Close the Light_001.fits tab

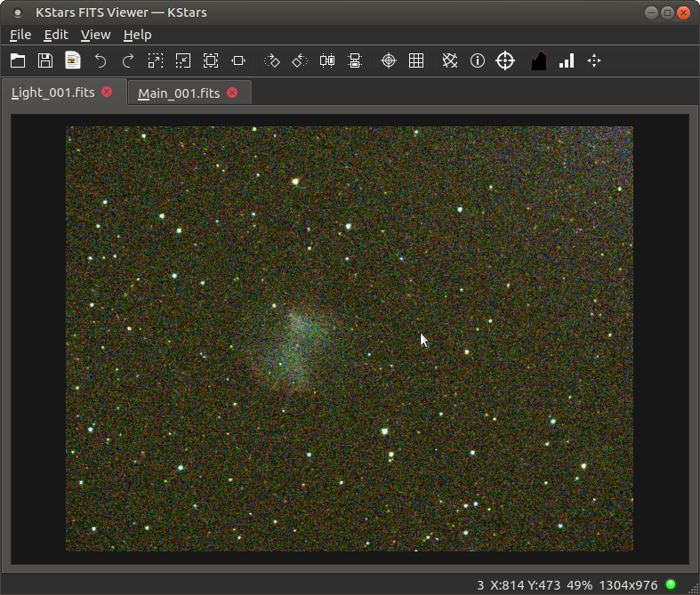point(107,92)
